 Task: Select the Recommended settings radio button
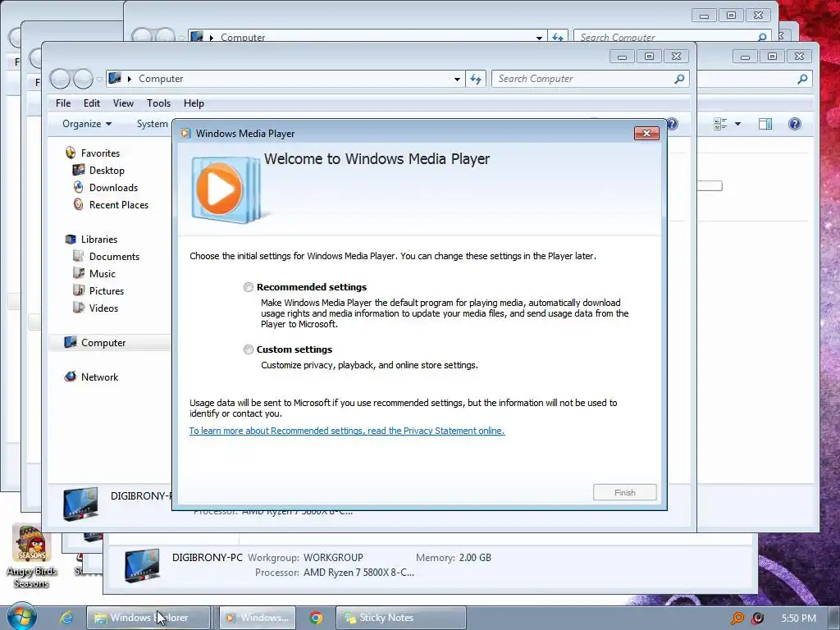248,287
